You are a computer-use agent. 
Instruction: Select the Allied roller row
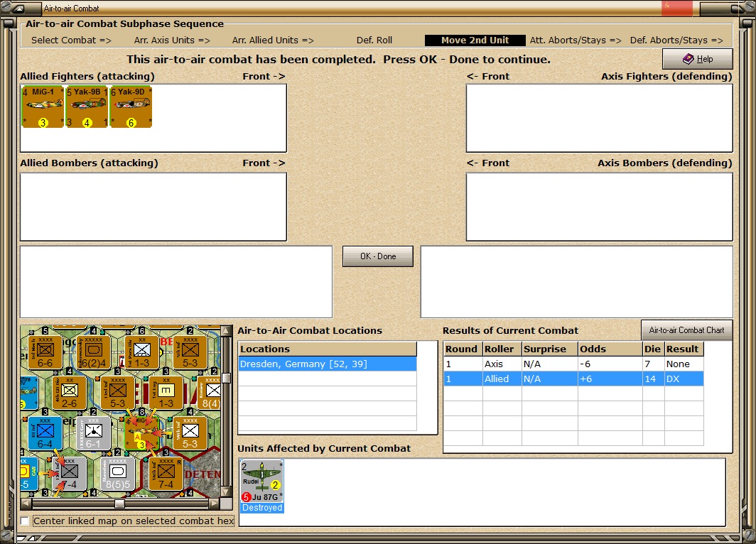tap(573, 379)
